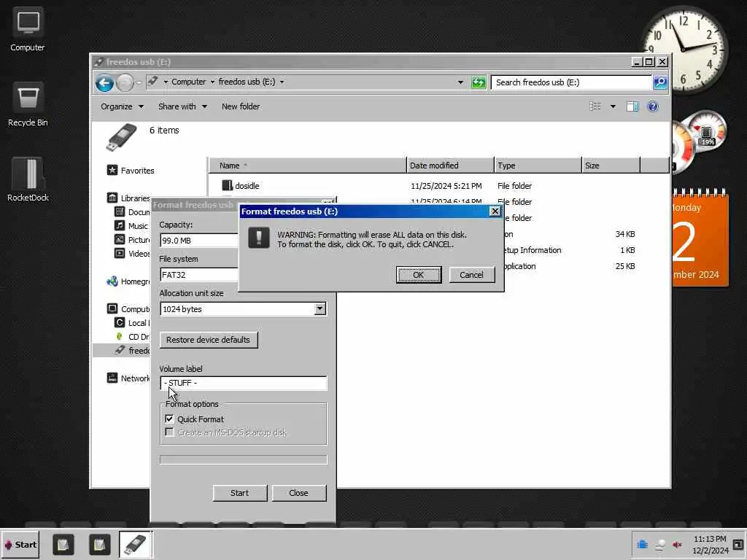This screenshot has width=747, height=560.
Task: Click the USB drive icon in details pane
Action: click(x=121, y=137)
